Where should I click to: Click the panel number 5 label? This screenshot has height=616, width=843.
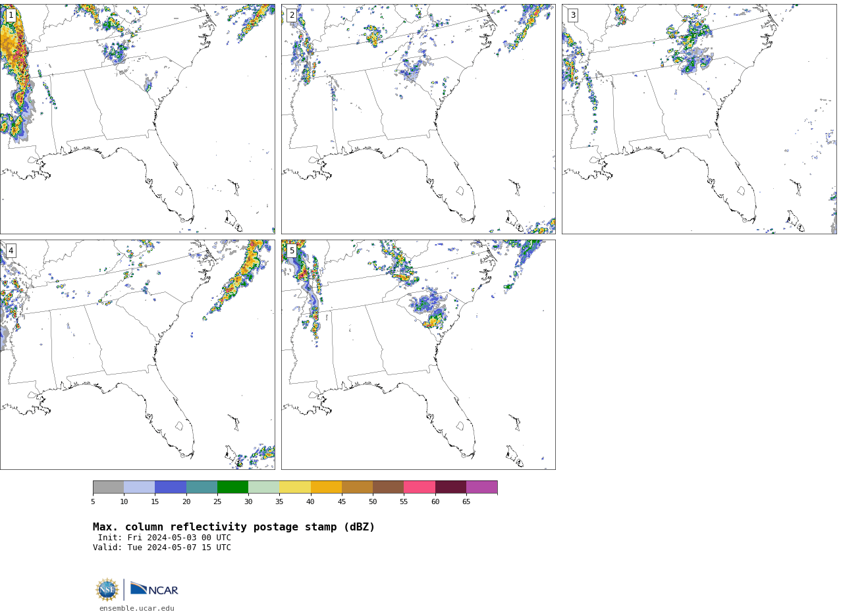[x=292, y=251]
